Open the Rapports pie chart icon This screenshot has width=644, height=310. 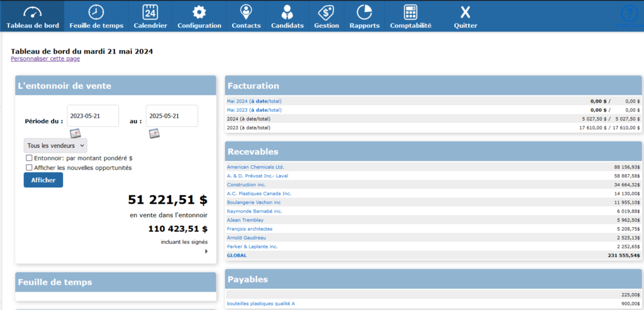coord(364,13)
